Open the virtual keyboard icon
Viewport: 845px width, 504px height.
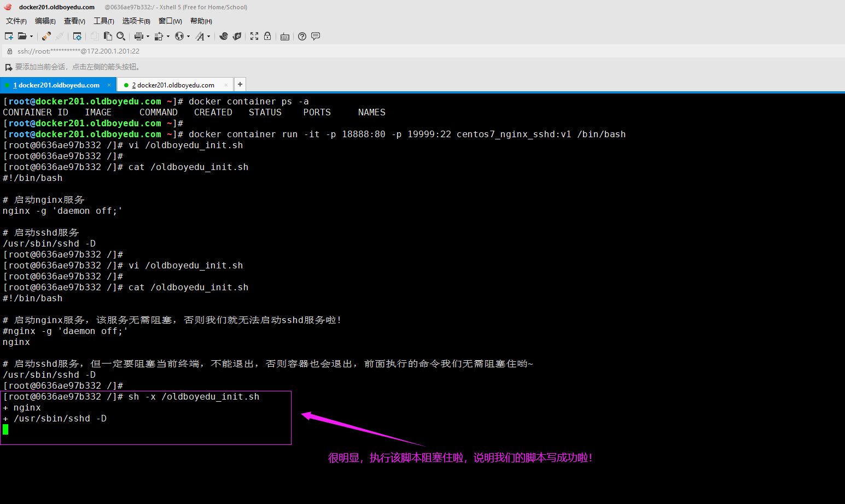[285, 37]
